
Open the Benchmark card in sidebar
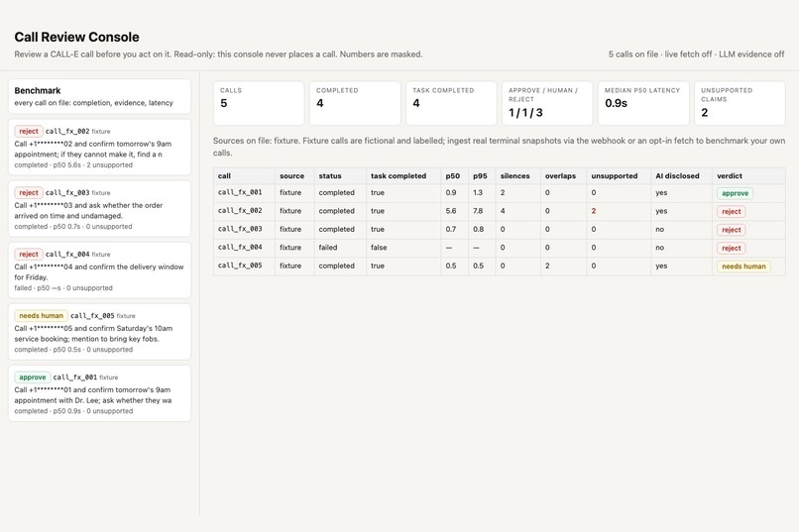(x=99, y=96)
